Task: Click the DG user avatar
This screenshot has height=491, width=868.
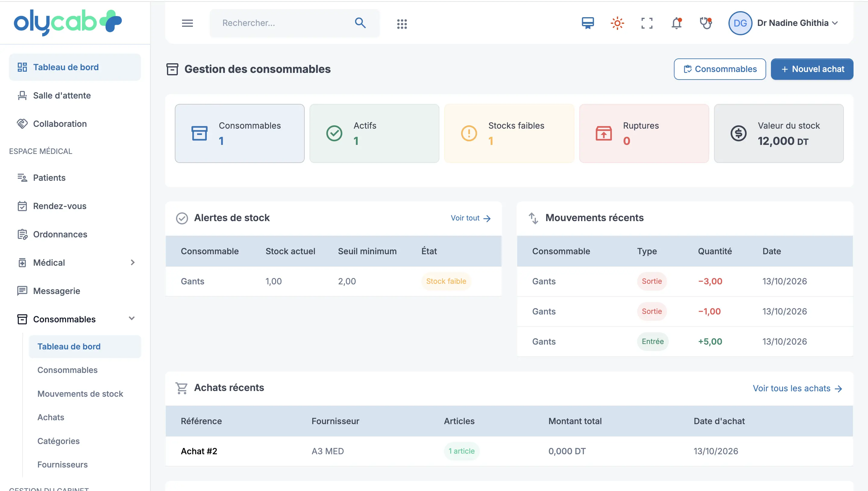Action: coord(740,23)
